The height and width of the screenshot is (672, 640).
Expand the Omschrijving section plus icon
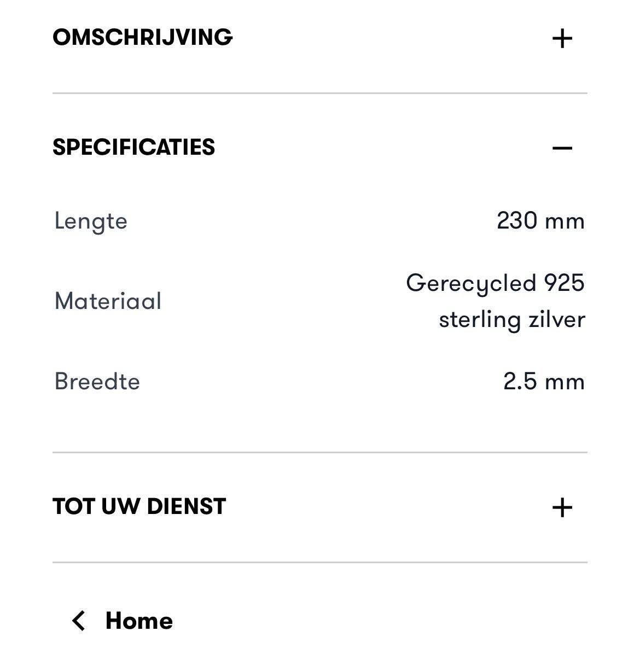point(562,39)
